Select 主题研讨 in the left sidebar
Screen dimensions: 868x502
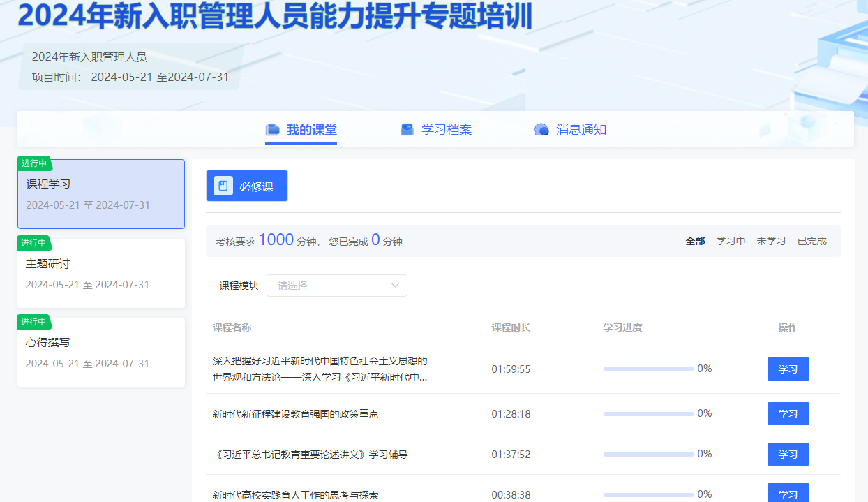point(101,274)
